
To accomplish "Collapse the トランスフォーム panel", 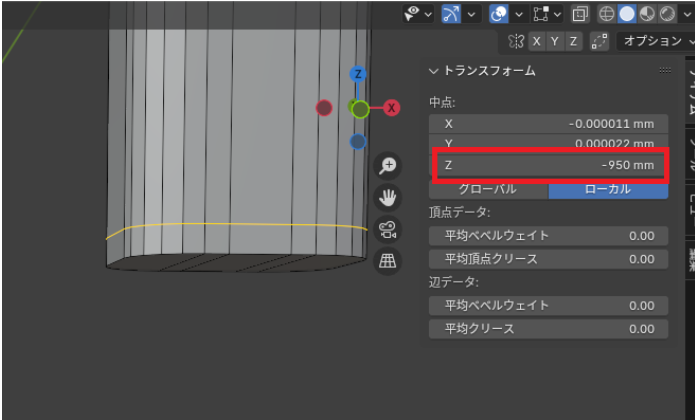I will pos(433,71).
